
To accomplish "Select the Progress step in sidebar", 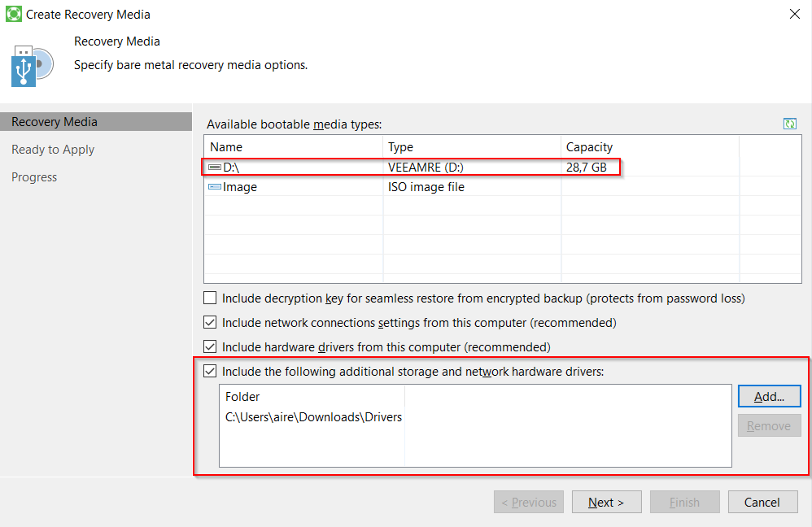I will click(34, 177).
